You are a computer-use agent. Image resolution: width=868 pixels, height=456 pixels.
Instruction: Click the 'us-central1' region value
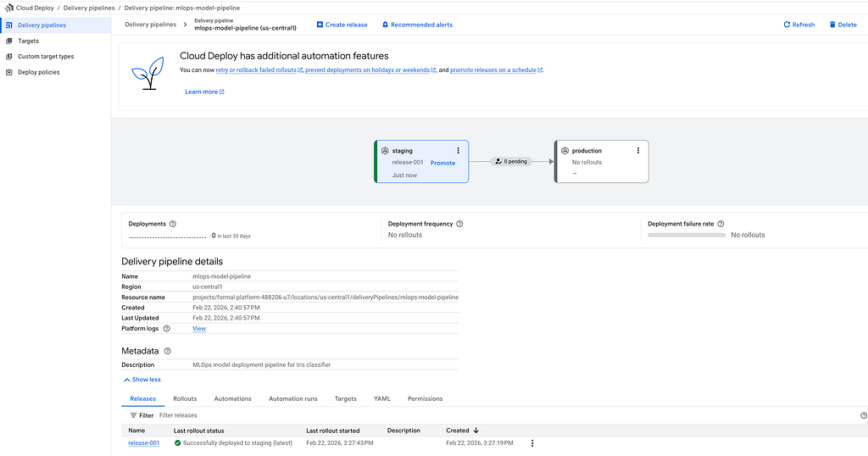pos(208,286)
